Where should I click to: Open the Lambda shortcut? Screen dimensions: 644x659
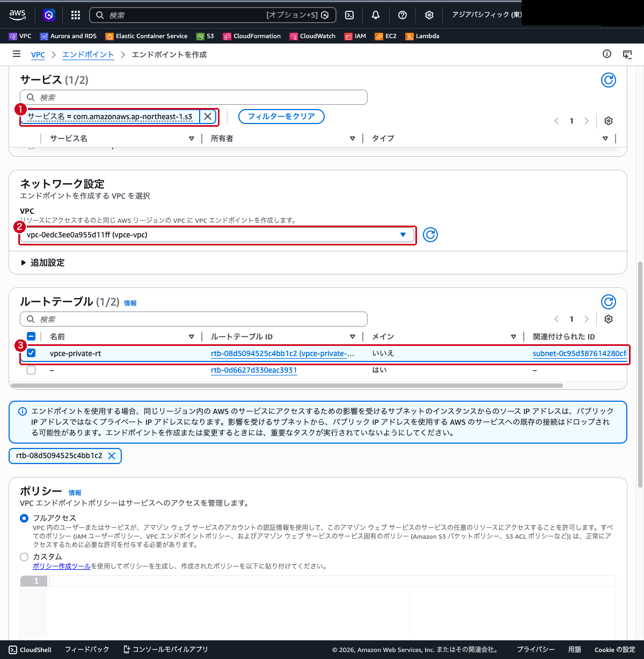pos(422,36)
